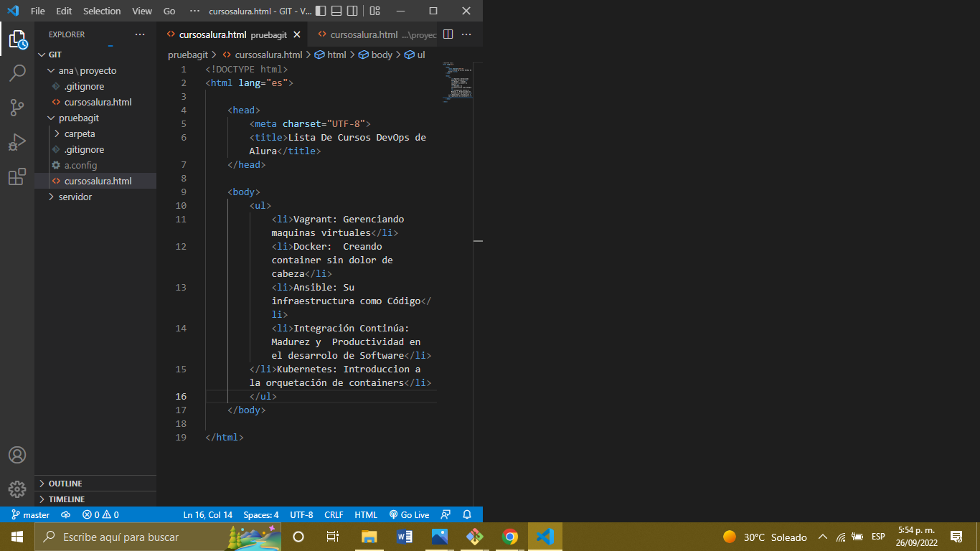
Task: Click the UTF-8 encoding indicator
Action: click(301, 514)
